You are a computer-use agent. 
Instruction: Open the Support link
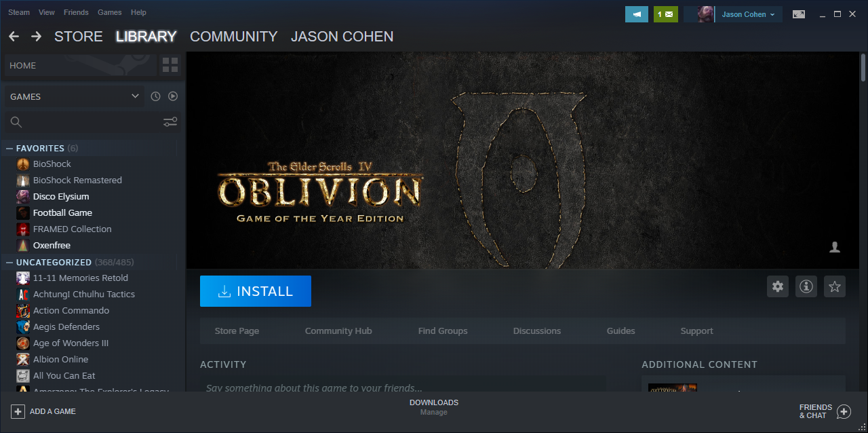[697, 331]
